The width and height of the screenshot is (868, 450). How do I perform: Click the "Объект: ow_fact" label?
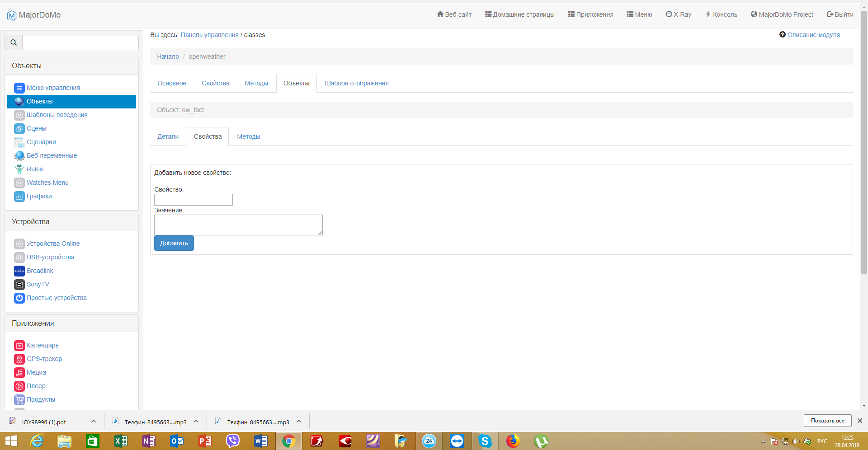coord(180,110)
